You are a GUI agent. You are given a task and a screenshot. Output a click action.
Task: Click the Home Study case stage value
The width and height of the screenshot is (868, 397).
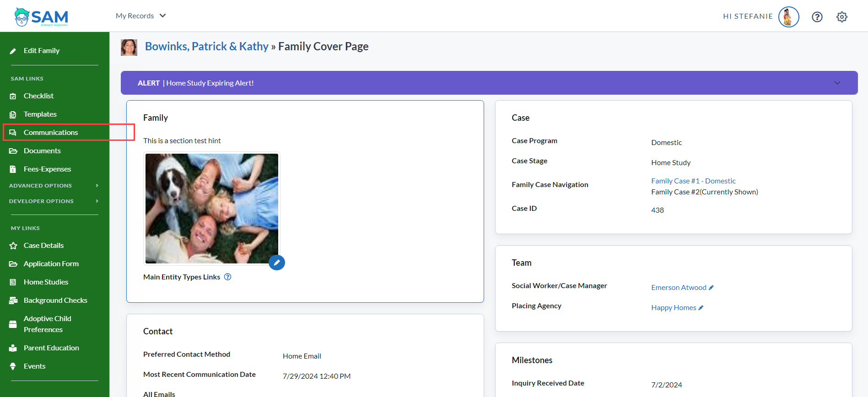tap(671, 163)
